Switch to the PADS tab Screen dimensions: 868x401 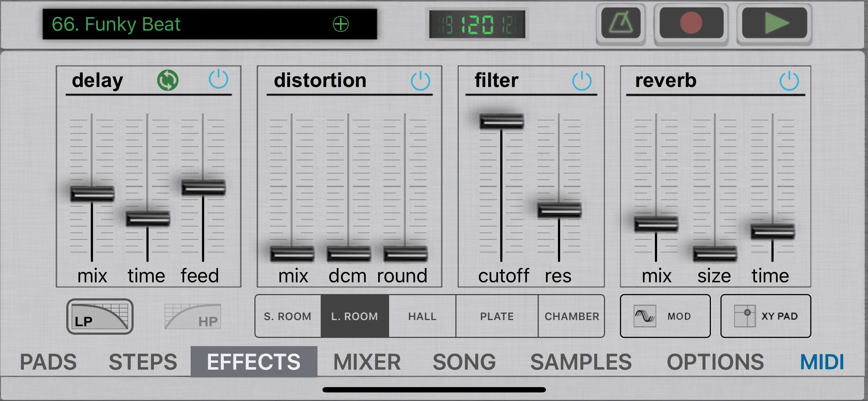tap(48, 362)
